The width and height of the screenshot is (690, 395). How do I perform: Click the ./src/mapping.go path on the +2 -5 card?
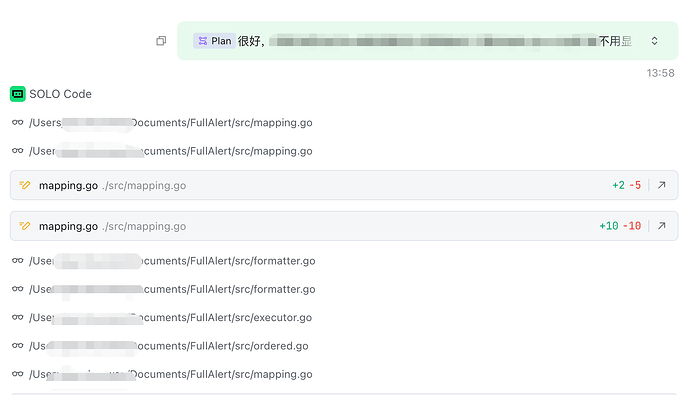click(x=144, y=186)
